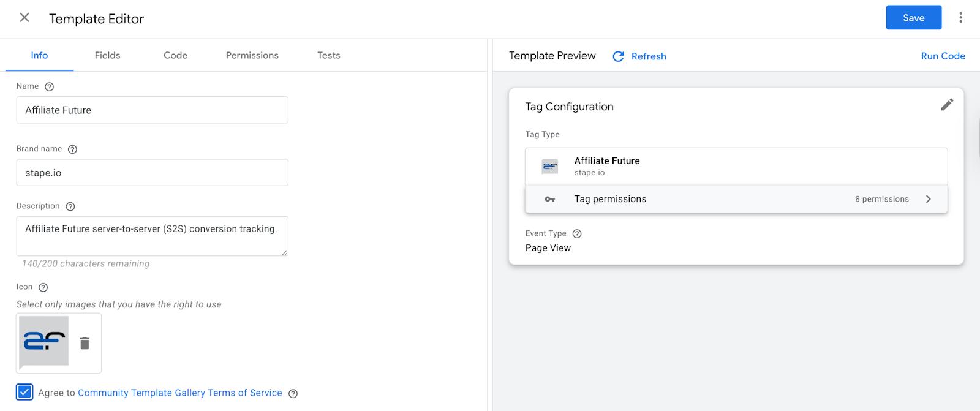Switch to the Info tab

click(x=39, y=55)
